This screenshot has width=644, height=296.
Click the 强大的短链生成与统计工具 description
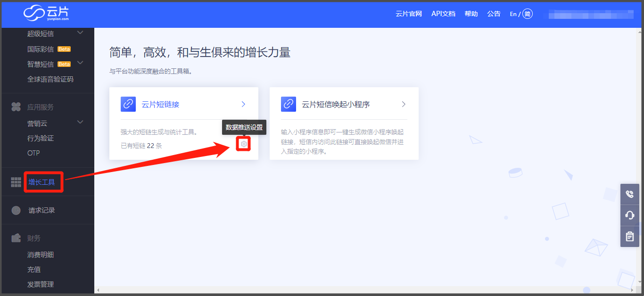[159, 132]
